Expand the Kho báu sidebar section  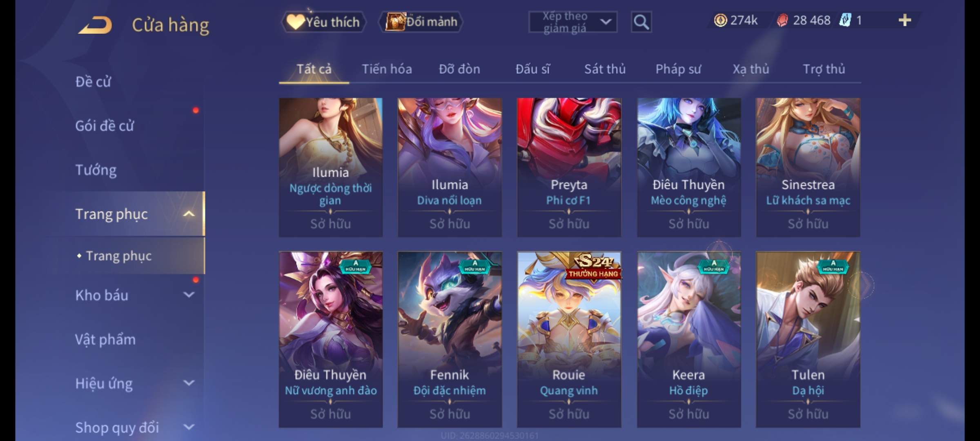(188, 295)
